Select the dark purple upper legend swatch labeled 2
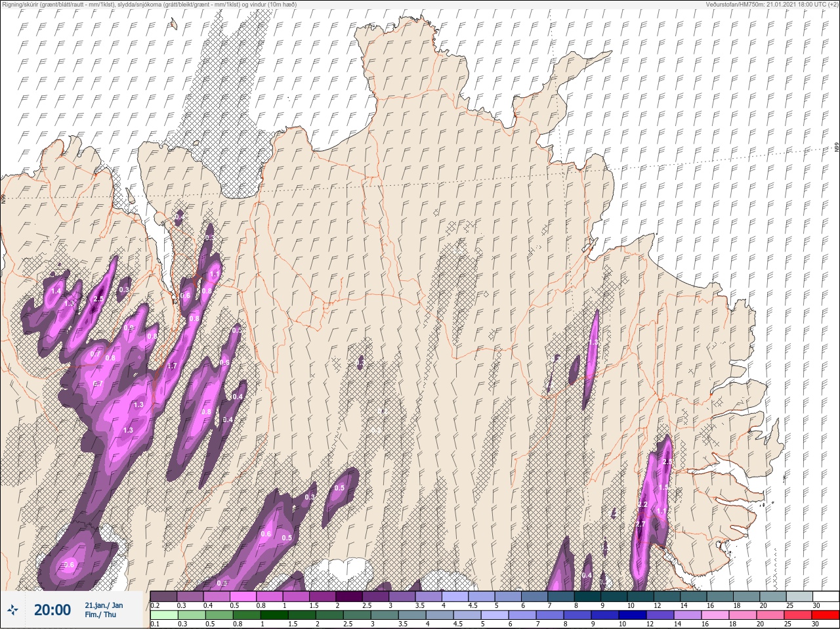Image resolution: width=840 pixels, height=629 pixels. tap(350, 596)
